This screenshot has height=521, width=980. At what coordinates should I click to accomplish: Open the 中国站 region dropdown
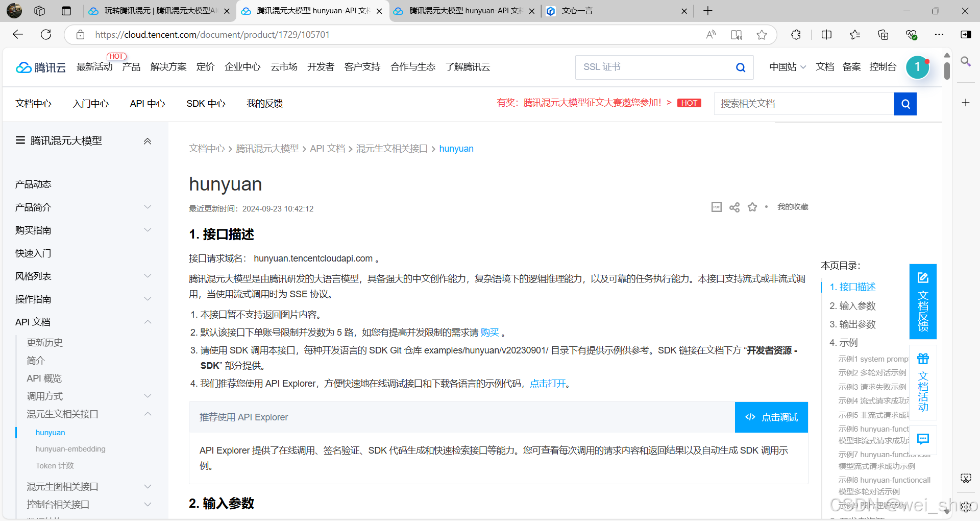787,67
